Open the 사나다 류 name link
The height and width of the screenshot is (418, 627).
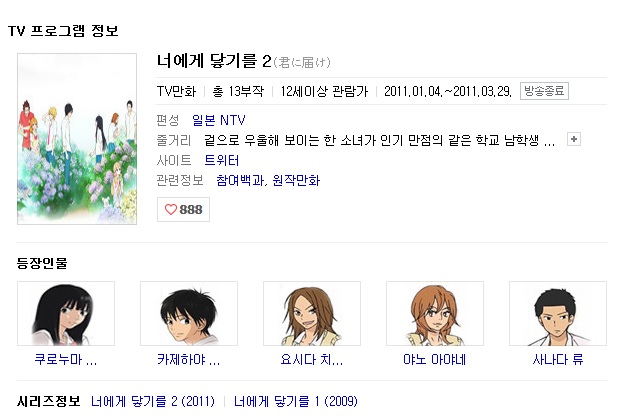(x=558, y=360)
